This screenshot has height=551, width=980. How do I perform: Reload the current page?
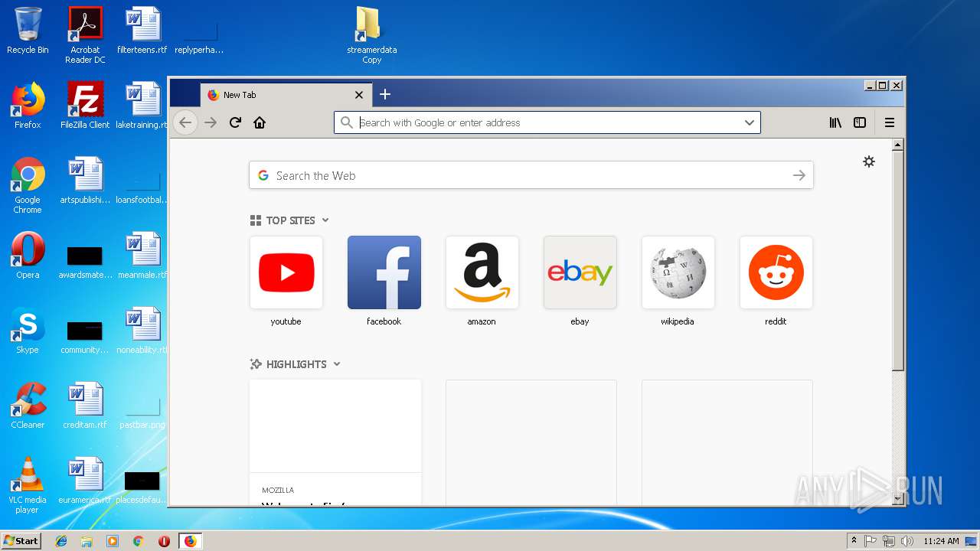[236, 122]
